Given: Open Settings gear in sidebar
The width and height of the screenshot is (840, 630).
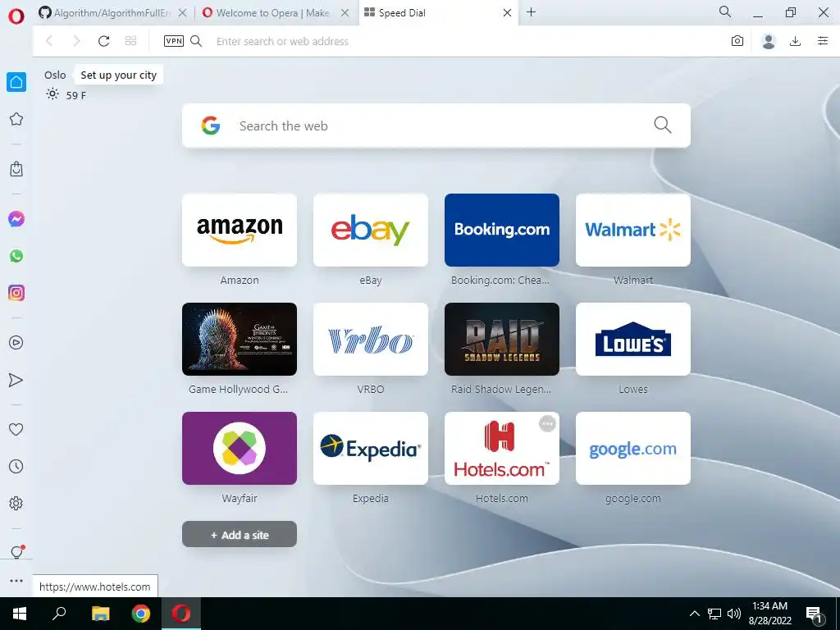Looking at the screenshot, I should (x=16, y=503).
